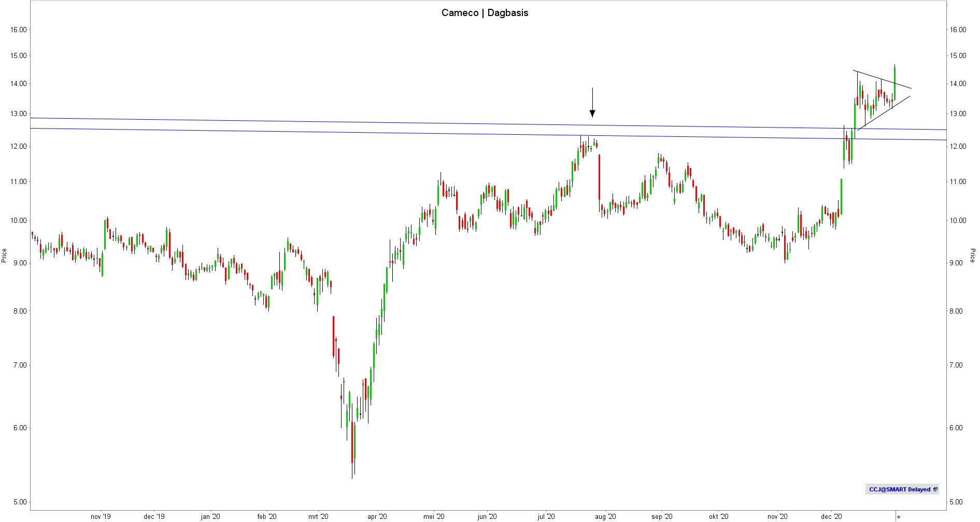
Task: Click the dec '20 date label
Action: (831, 516)
